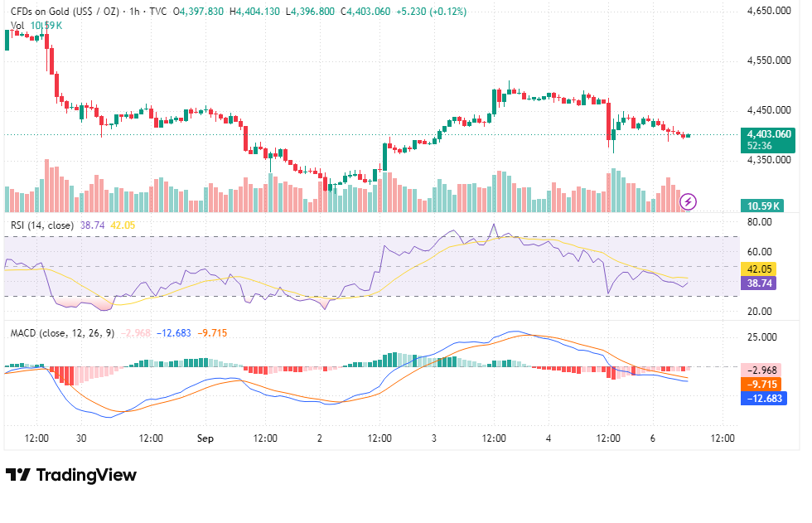The image size is (812, 523).
Task: Click the CFDs on Gold symbol title
Action: (x=65, y=12)
